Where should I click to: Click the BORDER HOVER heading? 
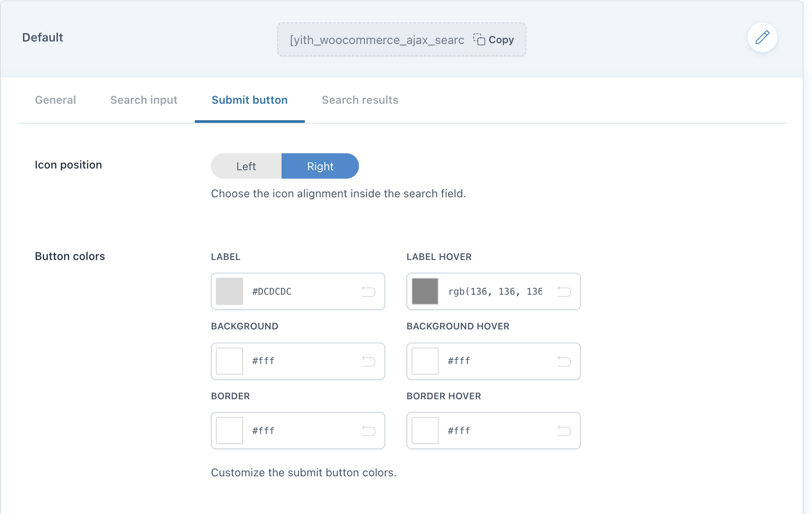[x=444, y=396]
